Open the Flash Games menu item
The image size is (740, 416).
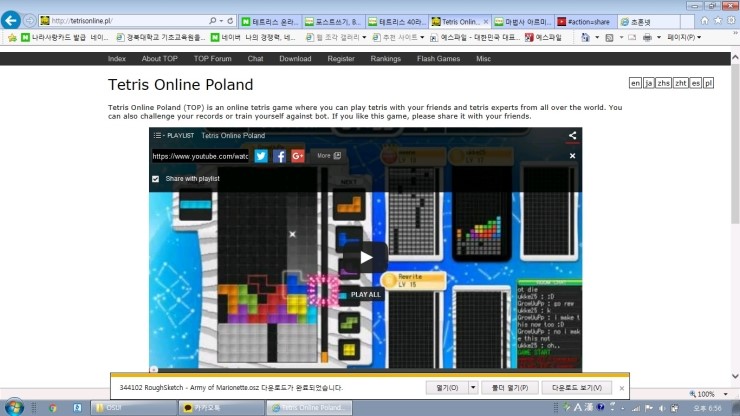[438, 59]
